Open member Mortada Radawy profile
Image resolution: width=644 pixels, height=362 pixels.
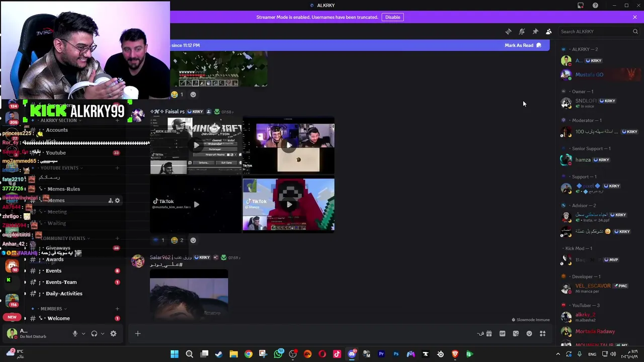pyautogui.click(x=599, y=332)
